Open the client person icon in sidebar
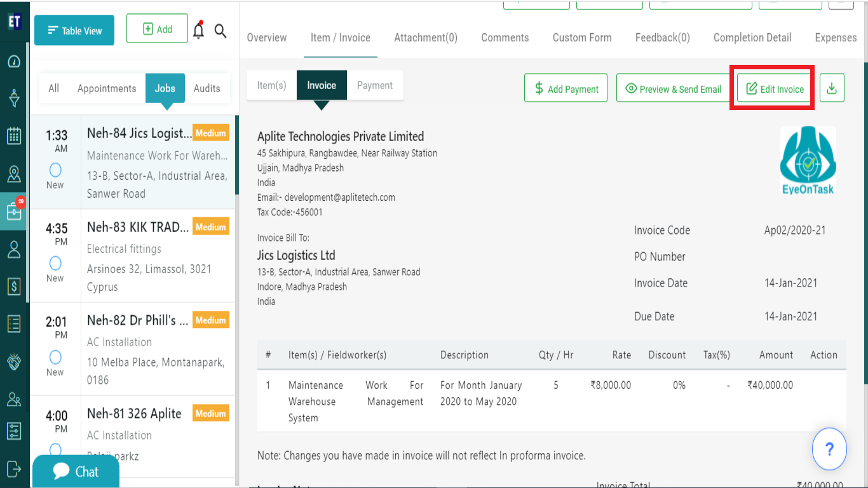 pyautogui.click(x=14, y=249)
